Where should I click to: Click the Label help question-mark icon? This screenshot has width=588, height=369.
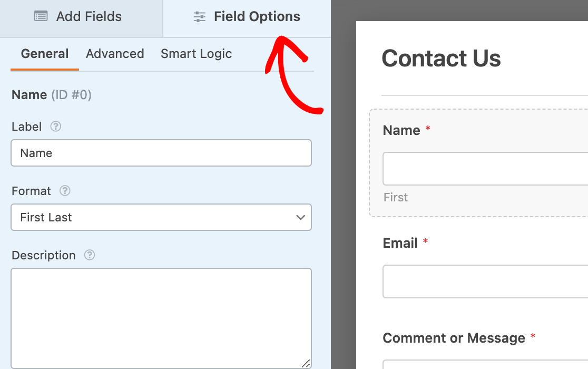point(55,127)
